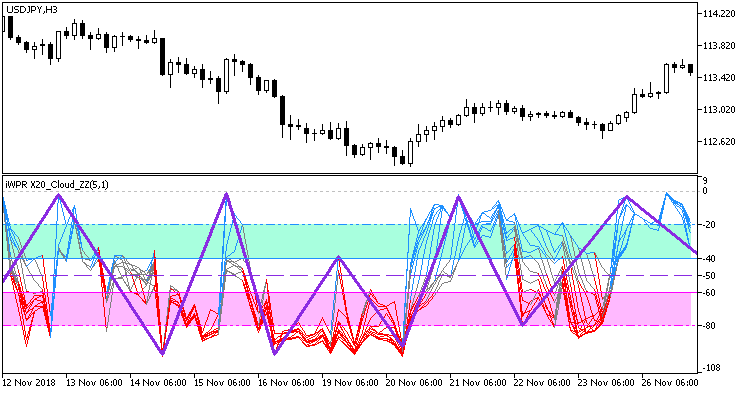Click the 26 Nov 06:00 time label

(x=670, y=383)
